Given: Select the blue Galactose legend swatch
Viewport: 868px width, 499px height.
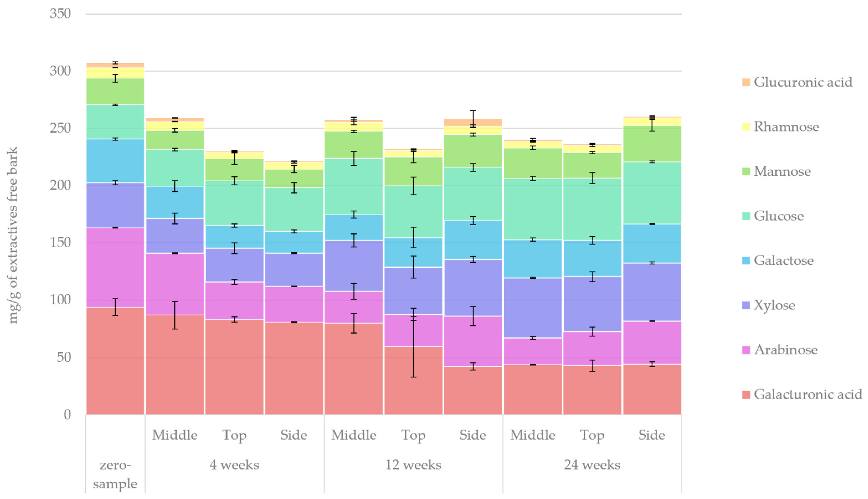Looking at the screenshot, I should click(x=746, y=260).
